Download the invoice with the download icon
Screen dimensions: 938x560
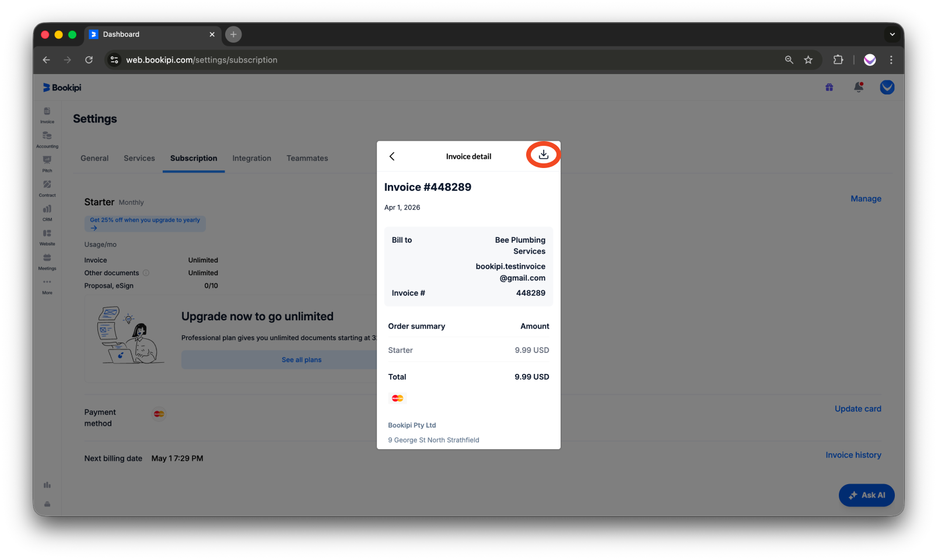point(543,155)
